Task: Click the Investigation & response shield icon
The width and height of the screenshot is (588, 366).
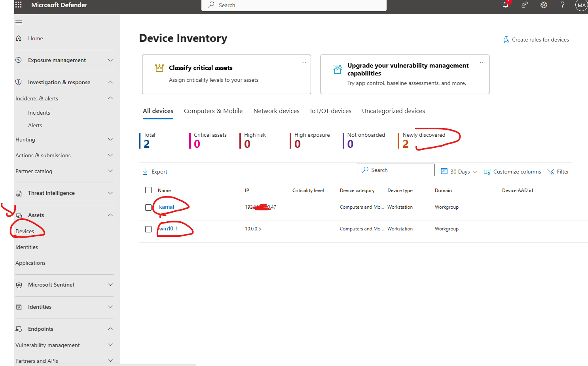Action: click(x=19, y=82)
